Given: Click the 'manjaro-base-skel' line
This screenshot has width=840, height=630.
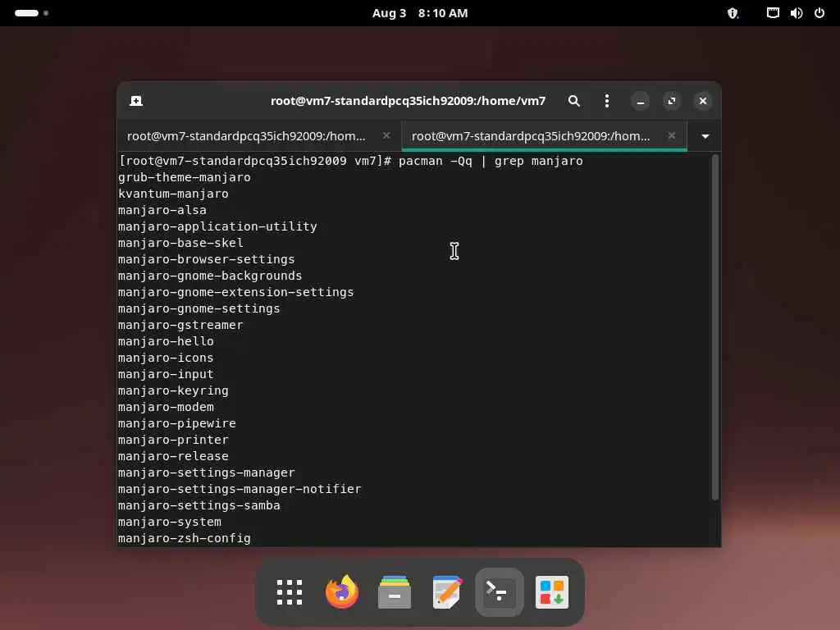Looking at the screenshot, I should click(x=180, y=243).
